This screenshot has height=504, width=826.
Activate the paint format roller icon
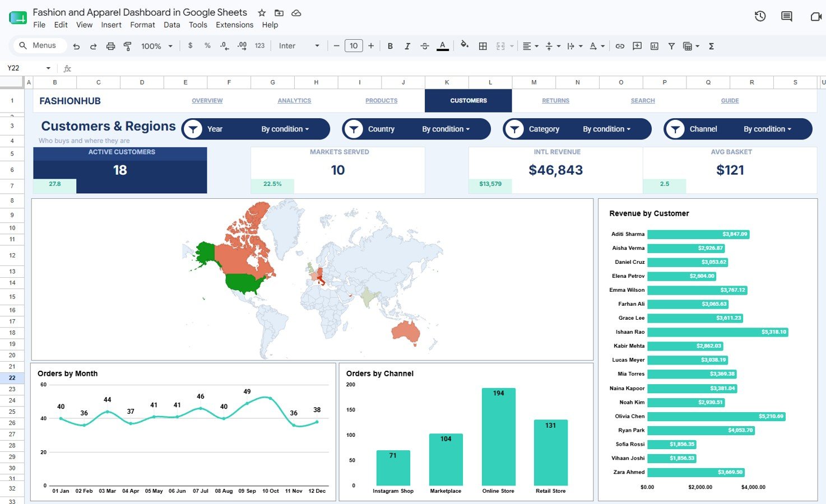point(128,46)
